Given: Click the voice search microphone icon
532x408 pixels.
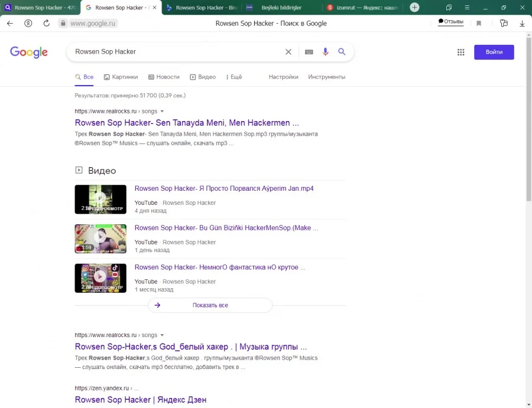Looking at the screenshot, I should tap(325, 52).
